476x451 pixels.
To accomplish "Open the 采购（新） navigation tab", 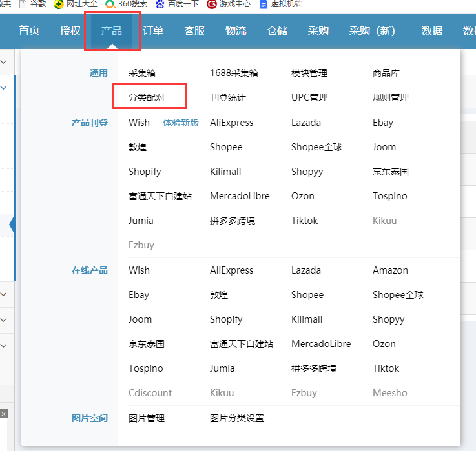I will tap(372, 30).
